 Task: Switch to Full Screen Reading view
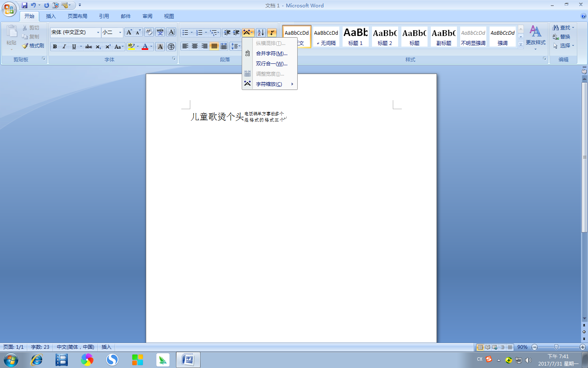(488, 347)
